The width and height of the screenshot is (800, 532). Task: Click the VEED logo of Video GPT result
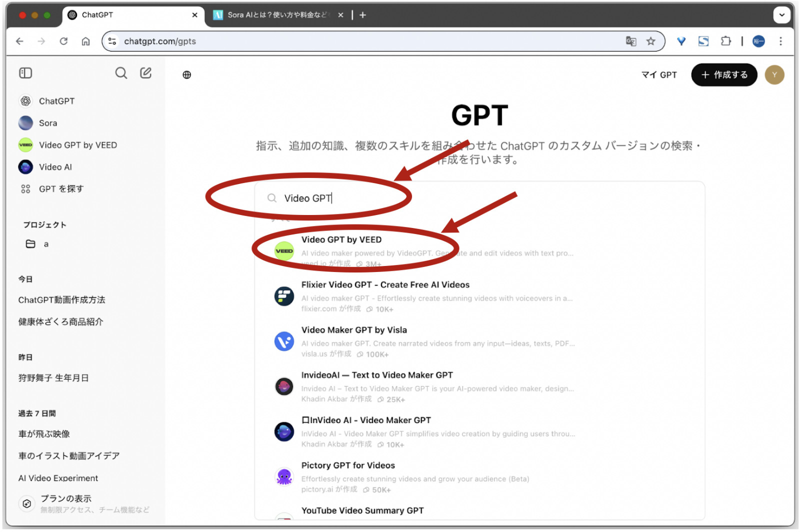point(284,251)
